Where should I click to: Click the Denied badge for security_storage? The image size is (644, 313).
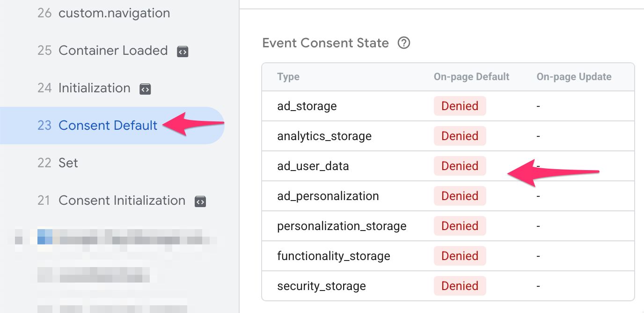tap(460, 286)
